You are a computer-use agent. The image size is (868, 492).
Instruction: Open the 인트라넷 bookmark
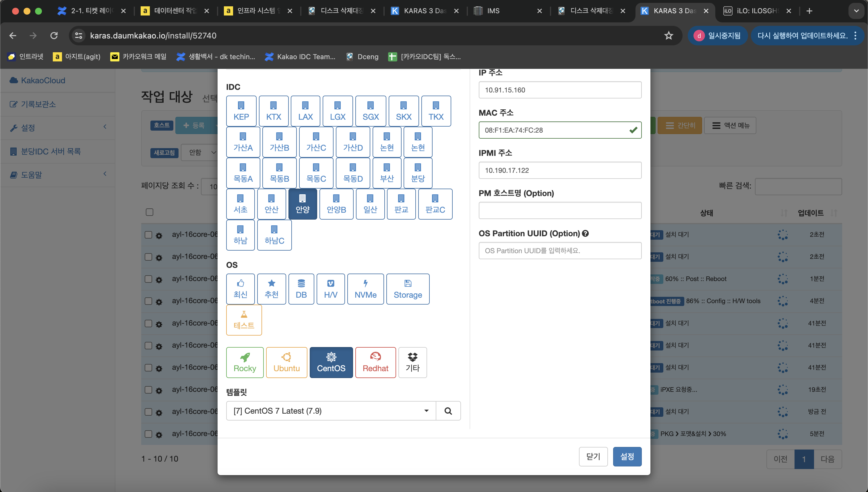26,57
